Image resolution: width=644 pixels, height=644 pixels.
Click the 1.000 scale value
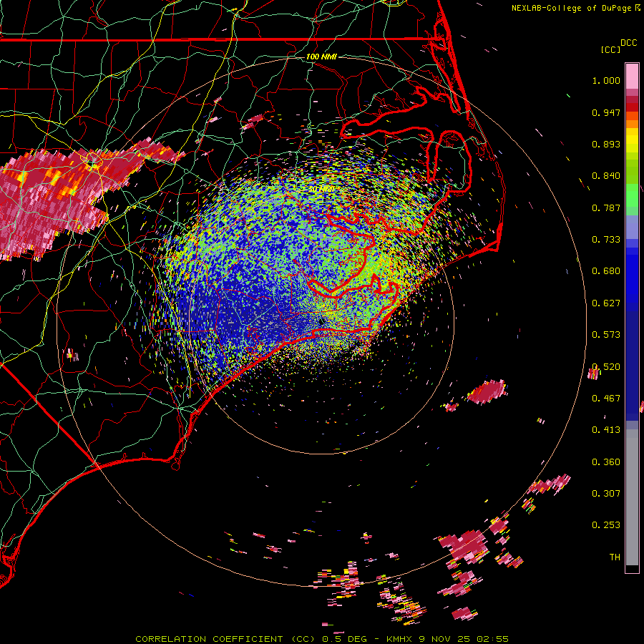(606, 80)
